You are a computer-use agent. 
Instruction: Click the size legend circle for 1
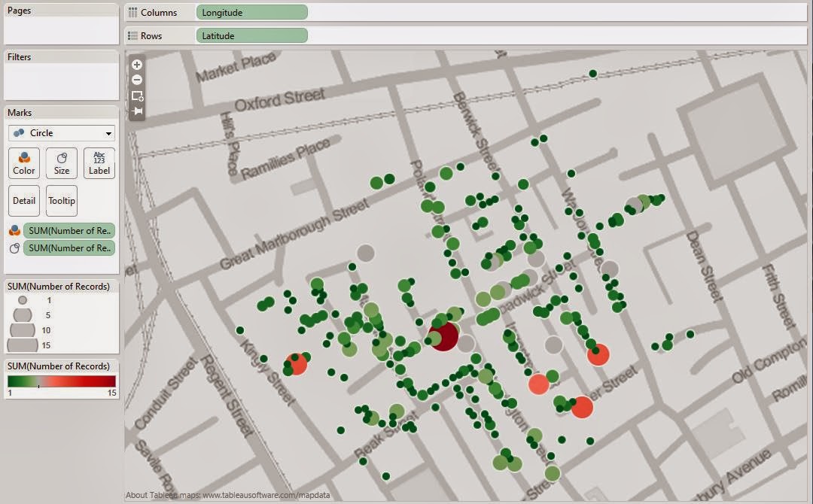click(x=23, y=300)
